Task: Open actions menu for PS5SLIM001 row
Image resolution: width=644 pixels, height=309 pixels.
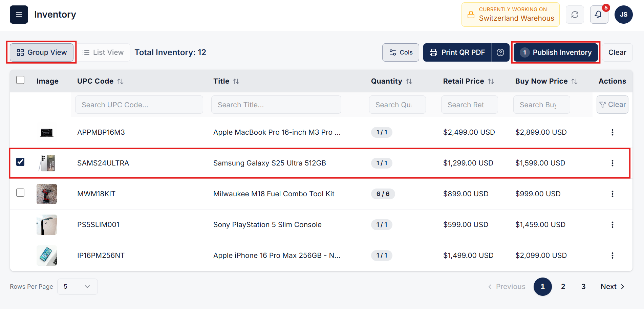Action: [613, 225]
